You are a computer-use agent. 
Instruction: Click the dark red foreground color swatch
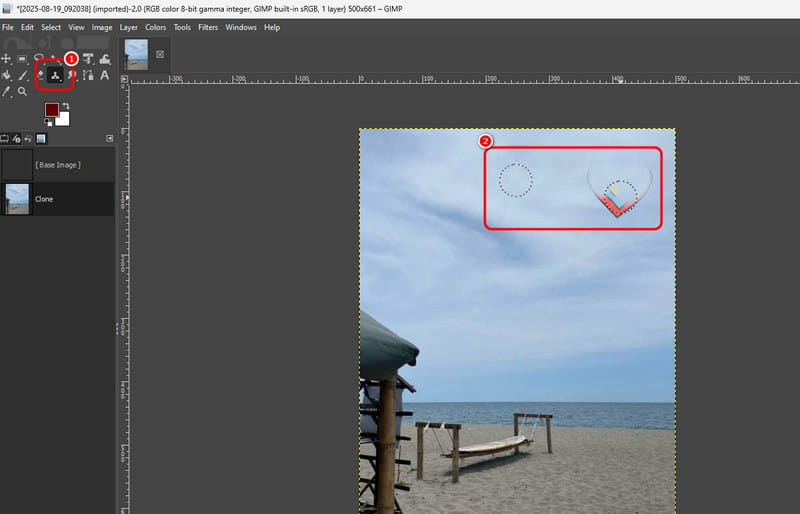pyautogui.click(x=51, y=110)
